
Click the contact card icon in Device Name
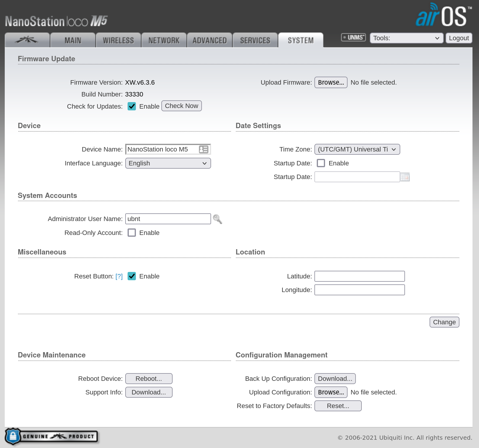click(204, 149)
